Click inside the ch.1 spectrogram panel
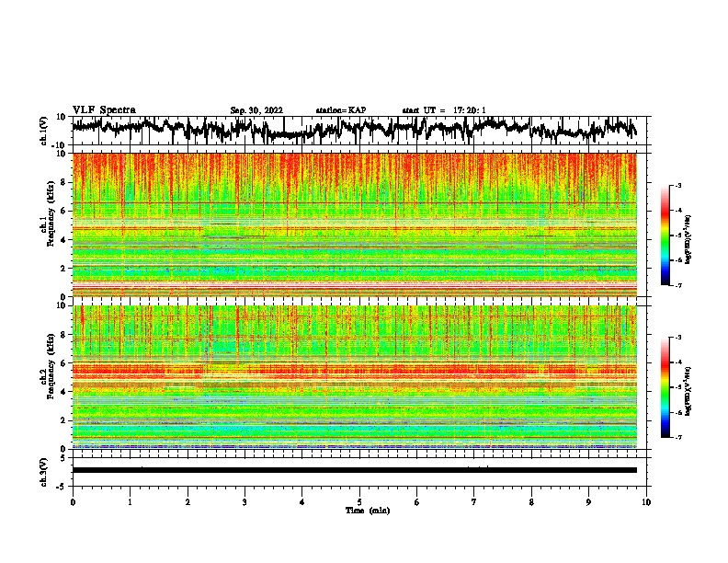 click(354, 224)
